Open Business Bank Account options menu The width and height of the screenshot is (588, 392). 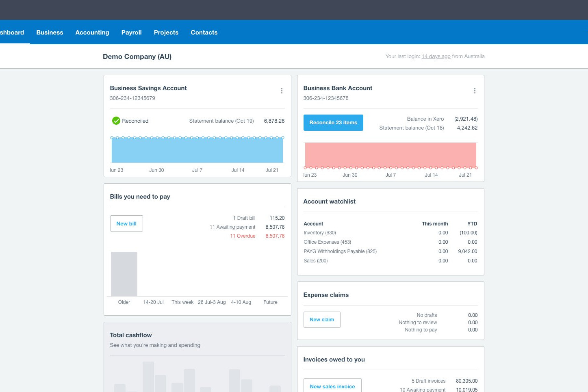click(475, 91)
